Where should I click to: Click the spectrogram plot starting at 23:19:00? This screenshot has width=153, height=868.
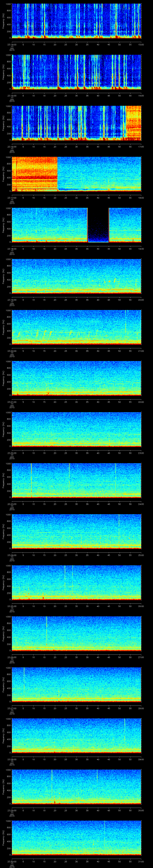pyautogui.click(x=77, y=276)
